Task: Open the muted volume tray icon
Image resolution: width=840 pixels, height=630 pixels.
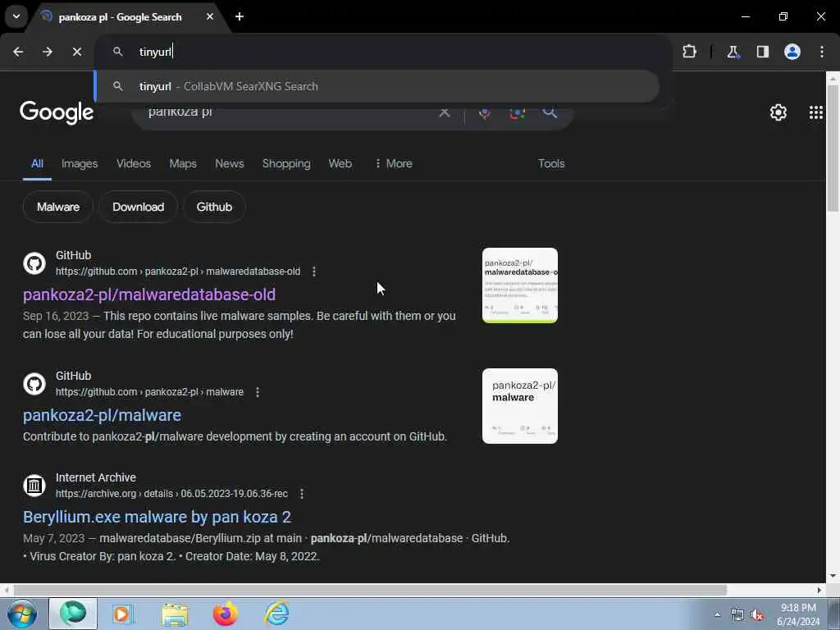Action: (757, 615)
